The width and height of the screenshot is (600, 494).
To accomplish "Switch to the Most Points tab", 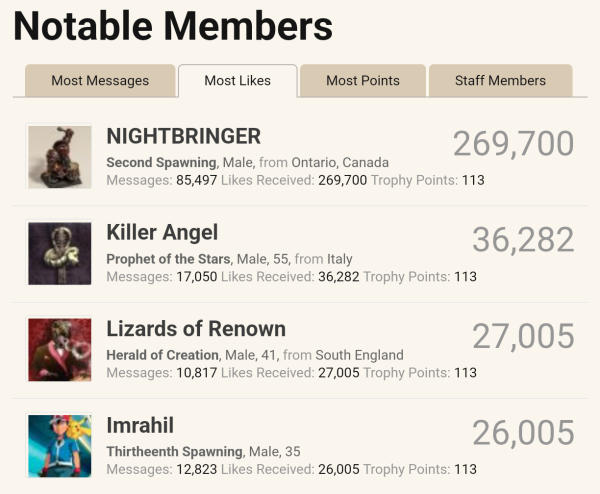I will (x=363, y=81).
